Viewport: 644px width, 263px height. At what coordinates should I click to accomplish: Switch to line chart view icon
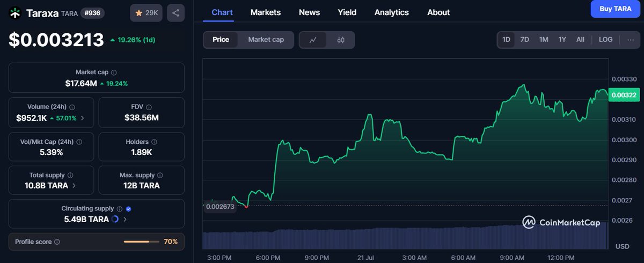point(313,40)
